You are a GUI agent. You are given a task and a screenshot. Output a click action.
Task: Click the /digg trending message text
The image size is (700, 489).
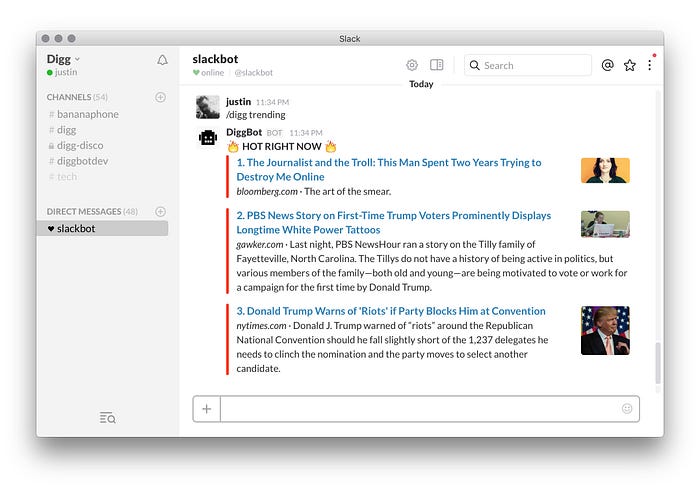pyautogui.click(x=256, y=115)
